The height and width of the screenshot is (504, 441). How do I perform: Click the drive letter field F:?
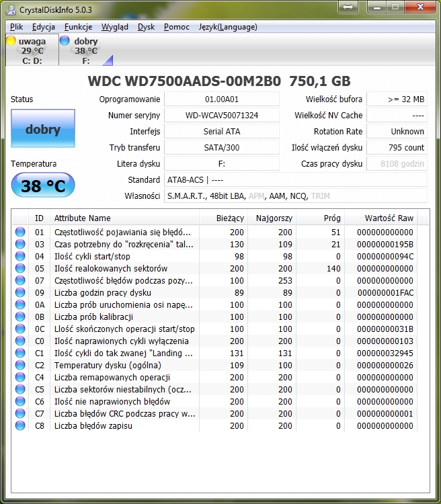click(222, 163)
